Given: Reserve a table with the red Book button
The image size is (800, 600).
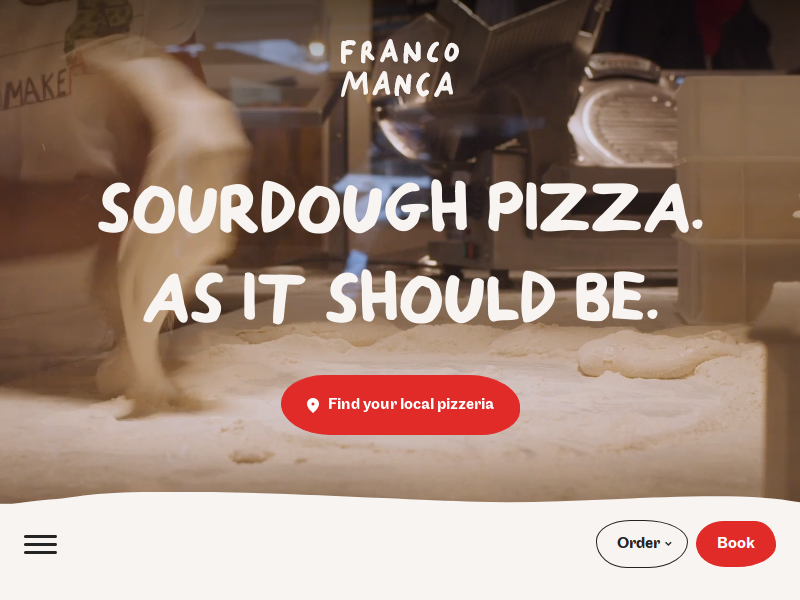Looking at the screenshot, I should (736, 543).
